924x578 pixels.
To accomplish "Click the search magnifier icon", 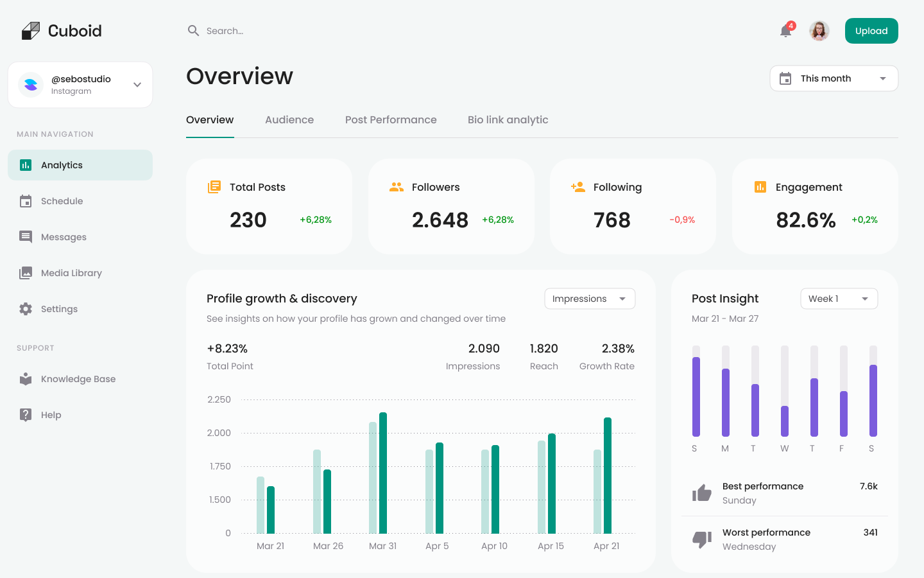I will pyautogui.click(x=193, y=30).
